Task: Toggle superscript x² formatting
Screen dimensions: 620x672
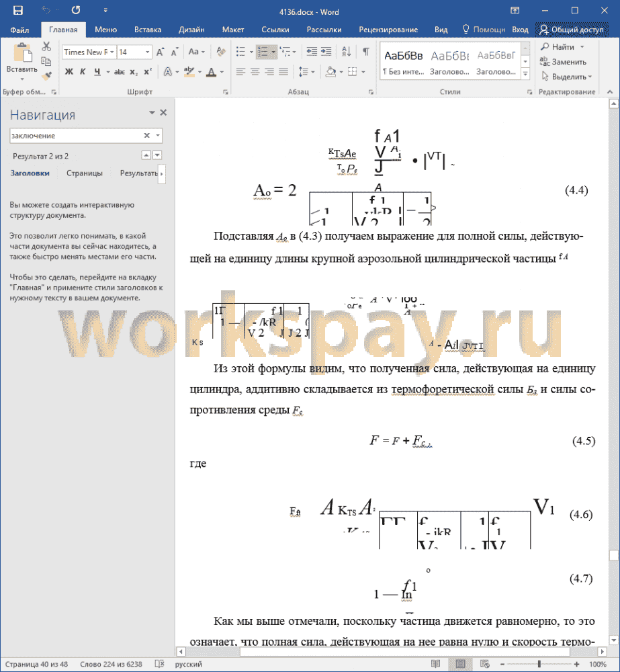Action: coord(148,72)
